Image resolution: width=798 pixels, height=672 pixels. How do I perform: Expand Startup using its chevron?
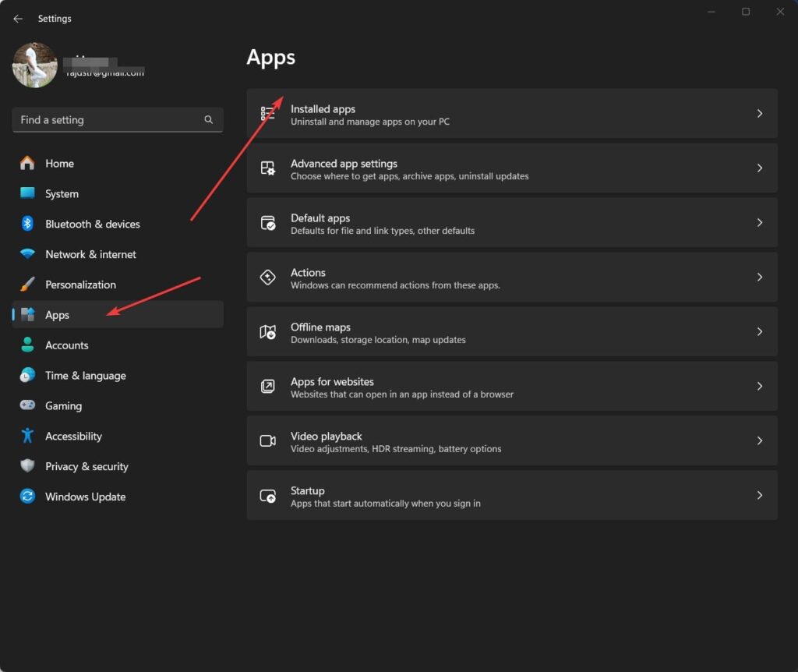760,496
